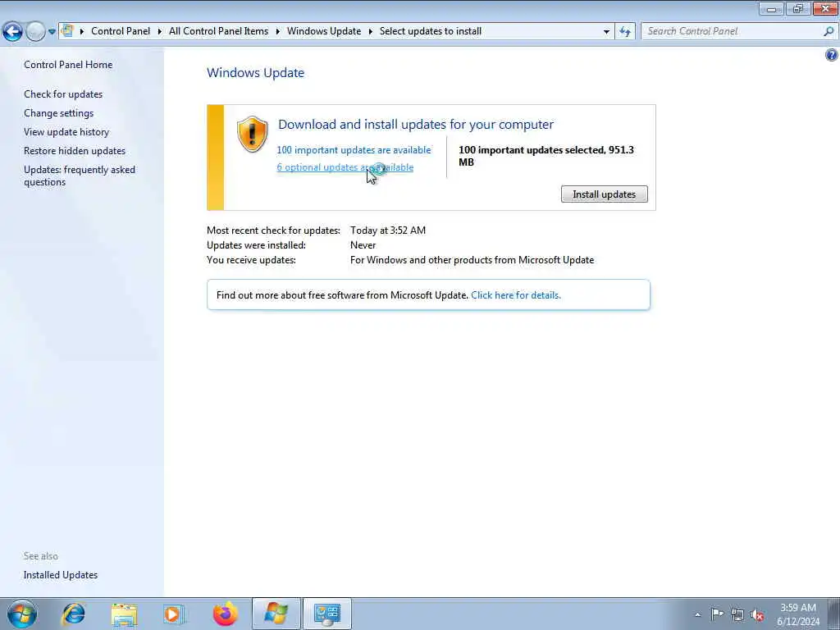Open 100 important updates are available link

tap(354, 150)
